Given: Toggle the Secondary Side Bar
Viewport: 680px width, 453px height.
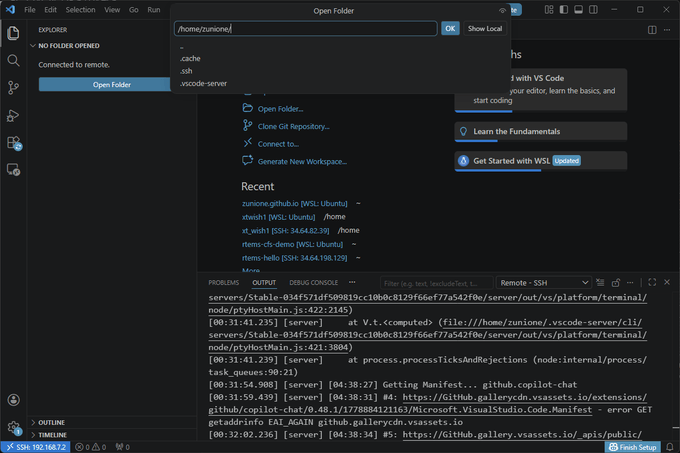Looking at the screenshot, I should (593, 10).
